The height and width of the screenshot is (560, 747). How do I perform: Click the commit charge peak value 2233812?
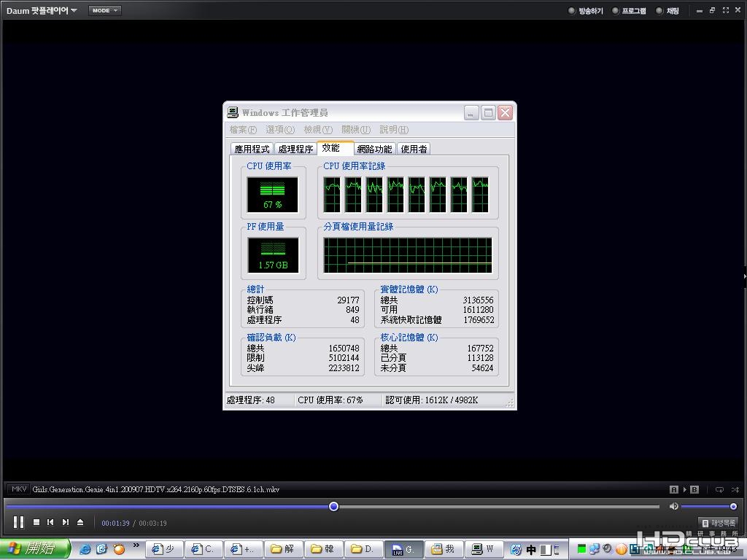click(x=344, y=367)
